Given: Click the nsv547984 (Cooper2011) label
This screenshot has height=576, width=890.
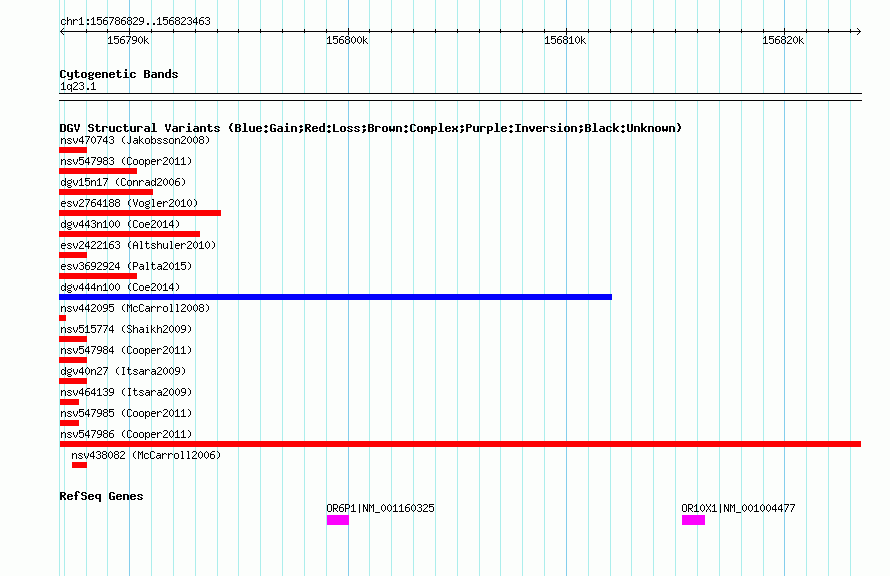Looking at the screenshot, I should point(126,350).
